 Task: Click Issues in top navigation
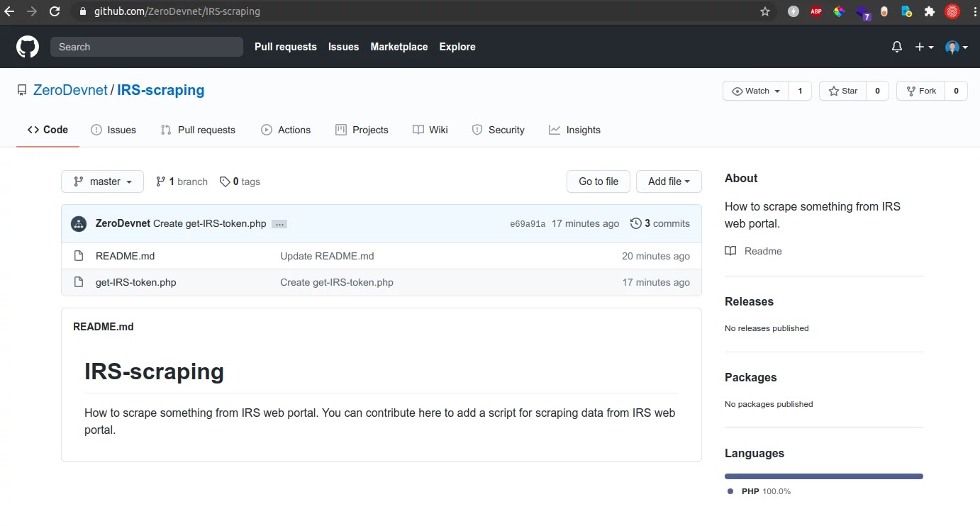point(343,47)
